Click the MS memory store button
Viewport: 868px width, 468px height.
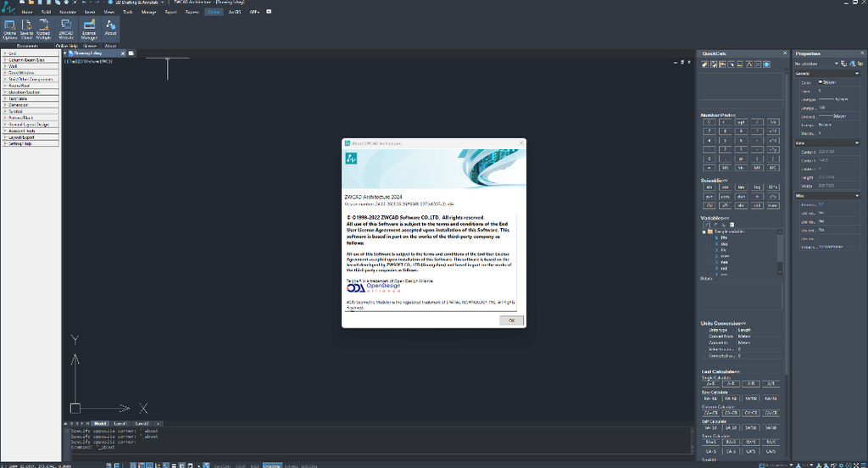pyautogui.click(x=725, y=167)
